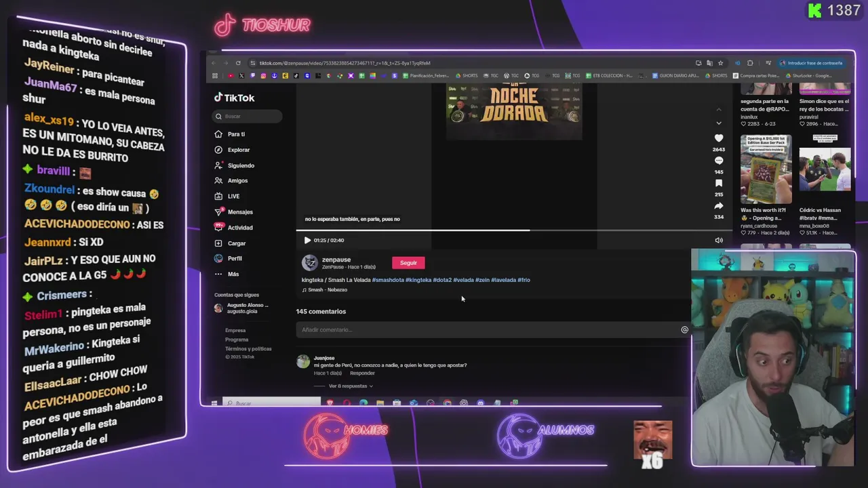The height and width of the screenshot is (488, 868).
Task: Open the 'Was this worth it?!' video thumbnail
Action: click(766, 169)
